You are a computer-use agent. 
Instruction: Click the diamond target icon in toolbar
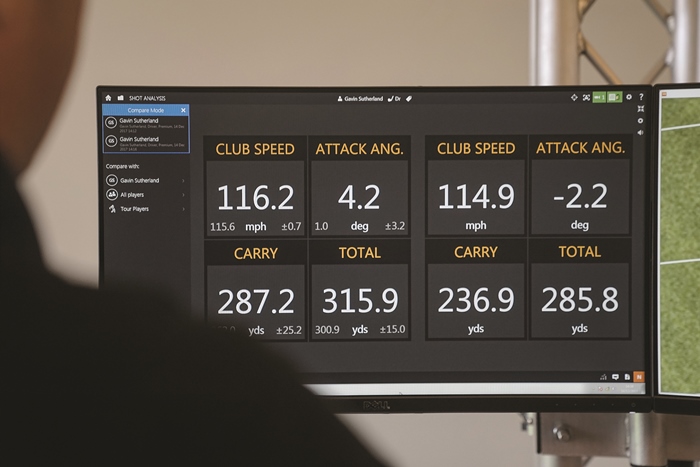pyautogui.click(x=574, y=97)
